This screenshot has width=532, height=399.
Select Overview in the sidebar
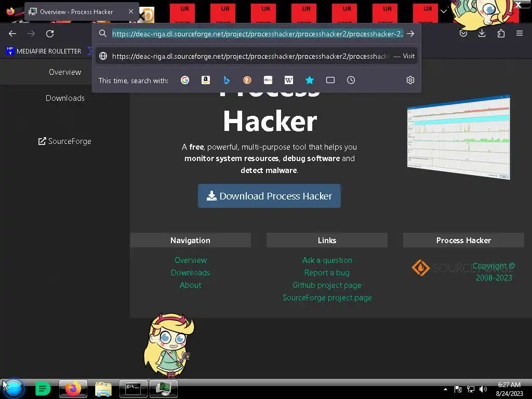[65, 72]
